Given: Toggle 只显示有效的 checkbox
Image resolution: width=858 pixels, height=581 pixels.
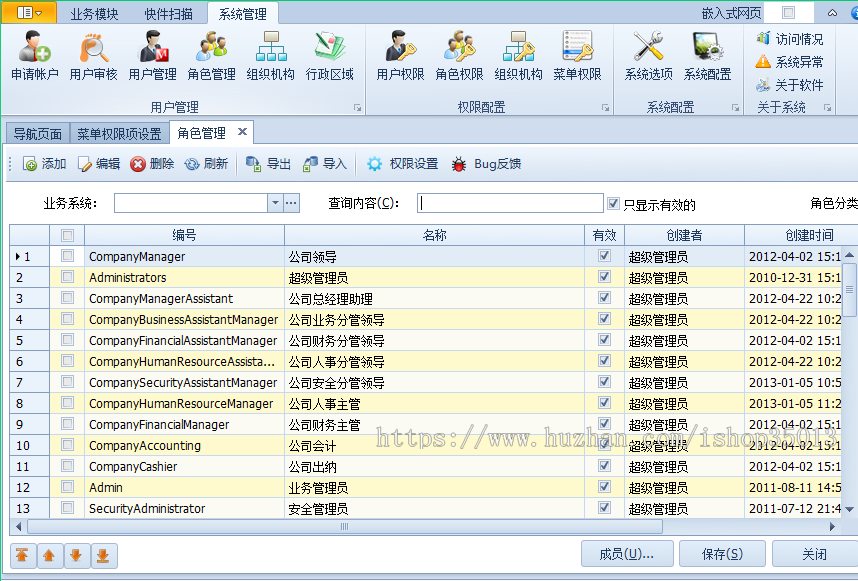Looking at the screenshot, I should pyautogui.click(x=613, y=204).
